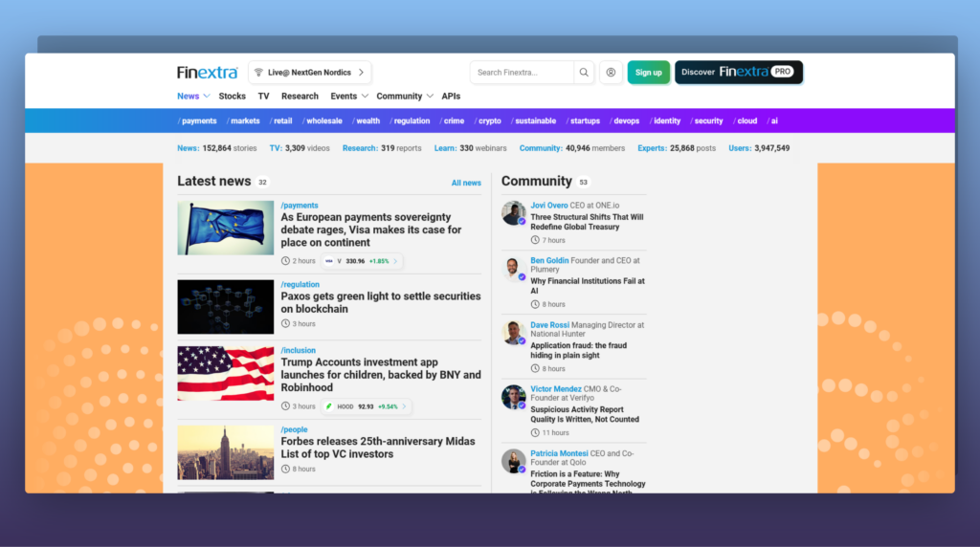The height and width of the screenshot is (547, 980).
Task: Open Trump Accounts investment app headline
Action: click(x=381, y=375)
